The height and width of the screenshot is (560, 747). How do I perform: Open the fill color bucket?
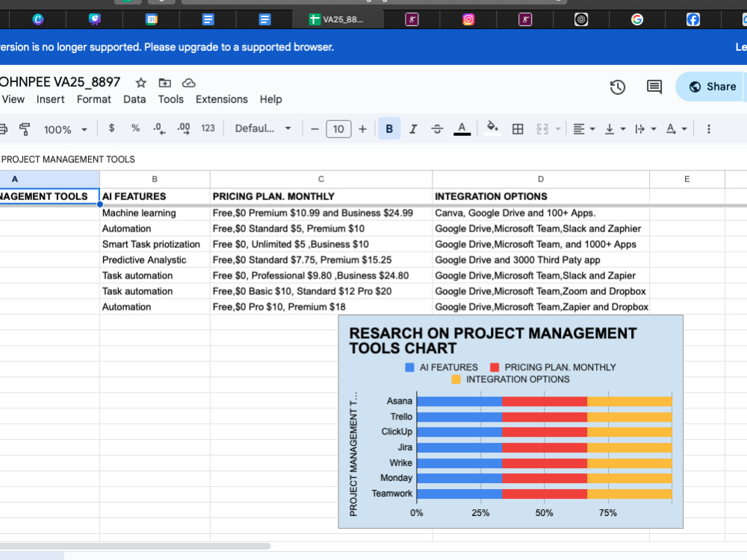[x=492, y=128]
